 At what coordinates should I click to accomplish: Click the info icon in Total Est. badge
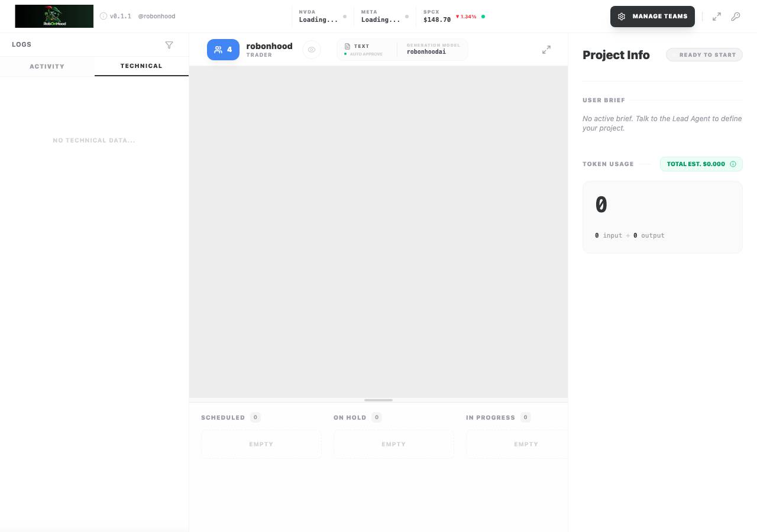[x=733, y=164]
